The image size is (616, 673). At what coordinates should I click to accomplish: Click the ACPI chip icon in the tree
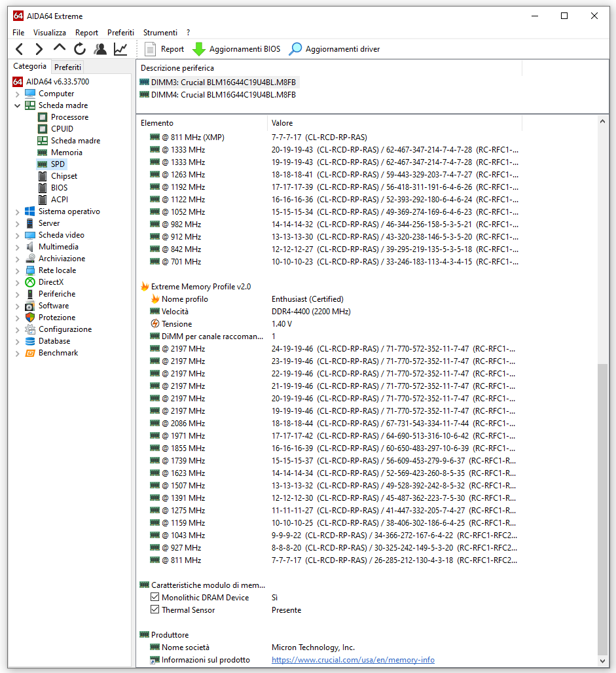point(43,200)
